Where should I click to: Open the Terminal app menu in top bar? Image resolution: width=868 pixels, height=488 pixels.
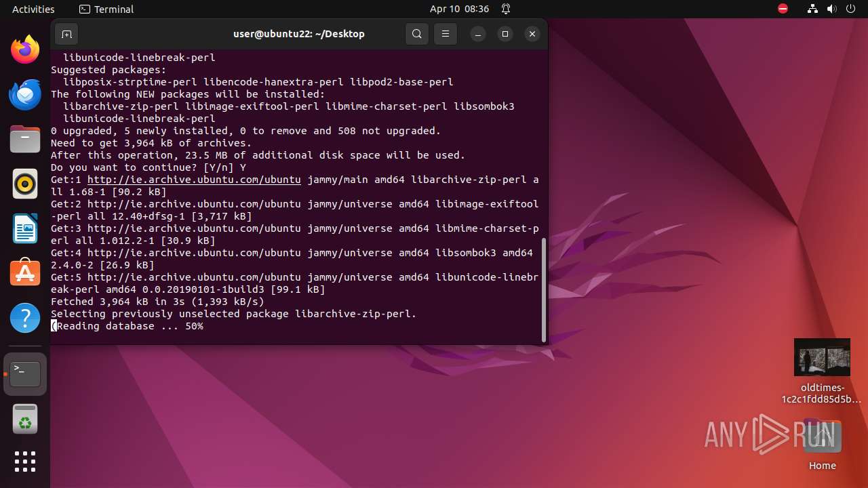coord(106,9)
